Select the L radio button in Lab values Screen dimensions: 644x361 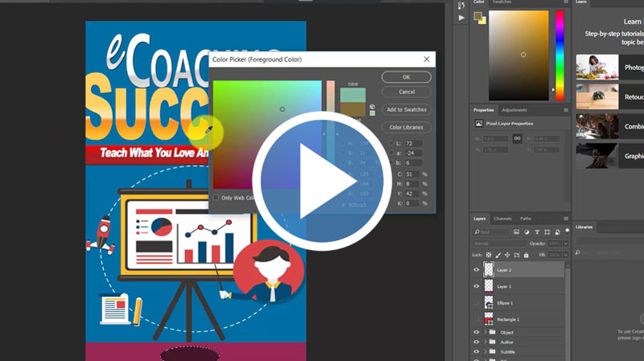pos(391,142)
